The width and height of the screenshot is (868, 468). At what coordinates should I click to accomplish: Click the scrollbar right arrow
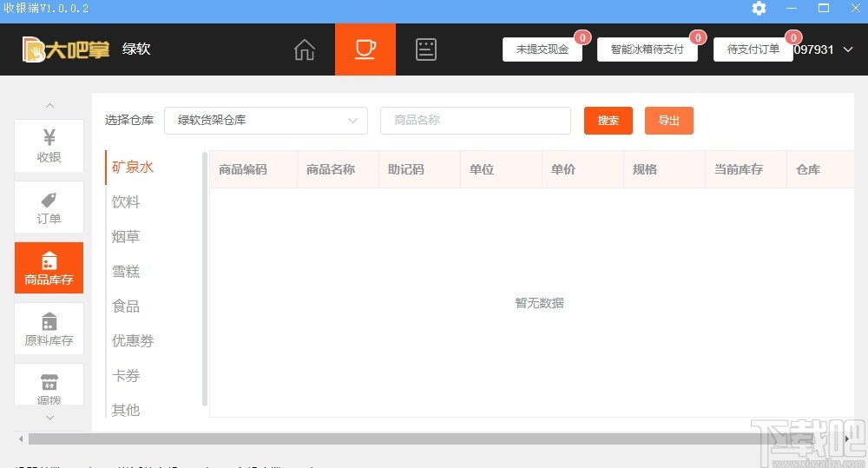click(847, 438)
